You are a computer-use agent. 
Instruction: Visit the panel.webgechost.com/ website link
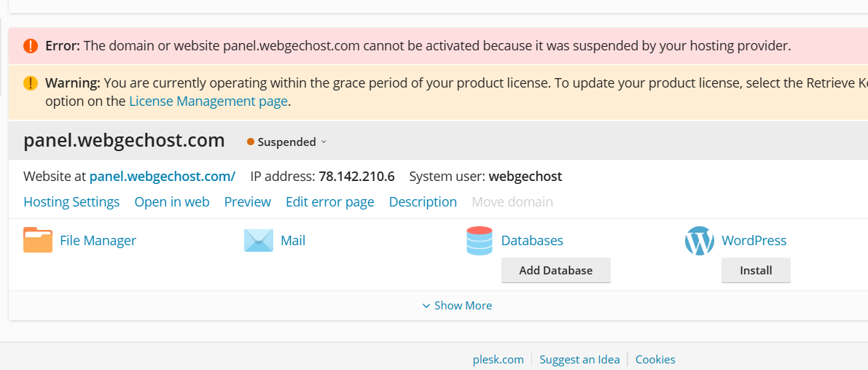pyautogui.click(x=163, y=177)
